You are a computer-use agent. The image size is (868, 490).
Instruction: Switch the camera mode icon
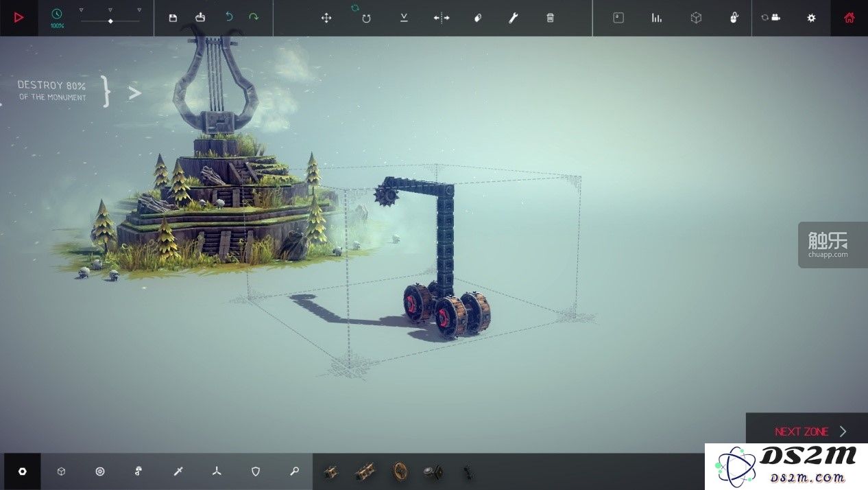(x=771, y=18)
